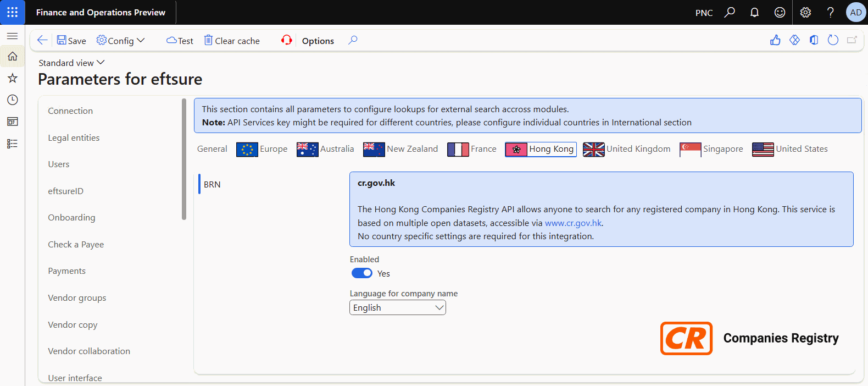Open the Legal entities section
The height and width of the screenshot is (386, 868).
(74, 137)
